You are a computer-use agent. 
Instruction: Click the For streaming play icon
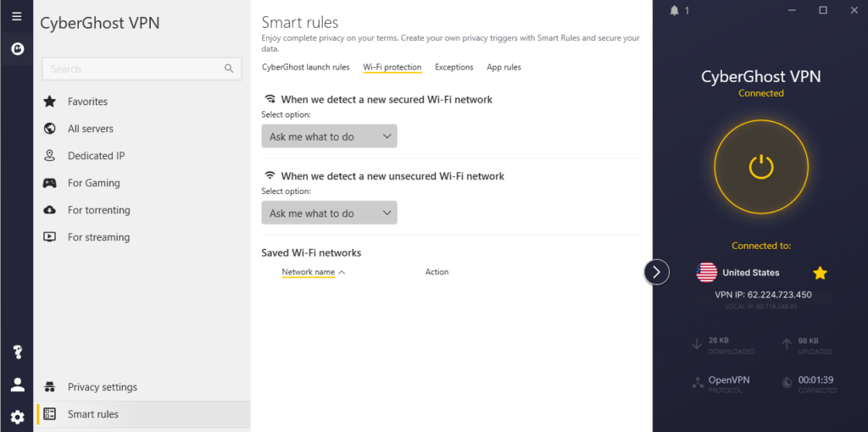pyautogui.click(x=50, y=236)
